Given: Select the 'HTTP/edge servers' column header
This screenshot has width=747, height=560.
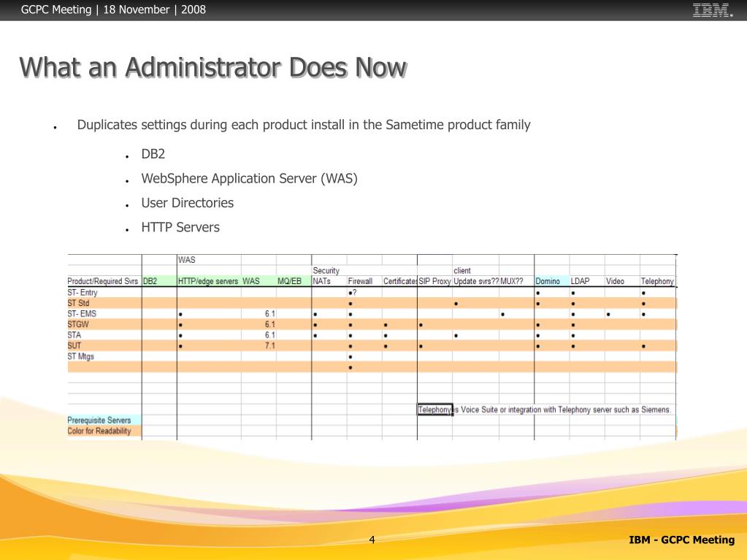Looking at the screenshot, I should pos(207,281).
